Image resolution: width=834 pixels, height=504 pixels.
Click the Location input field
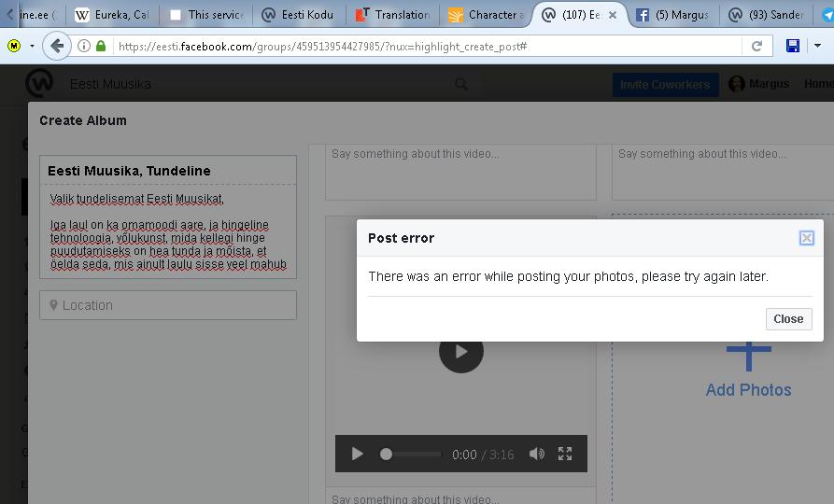168,305
